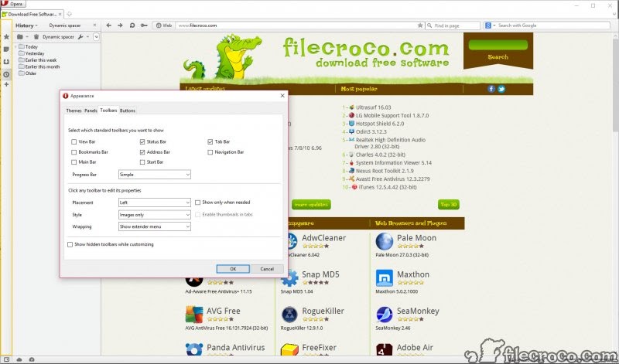Click the Pale Moon browser icon

point(384,241)
